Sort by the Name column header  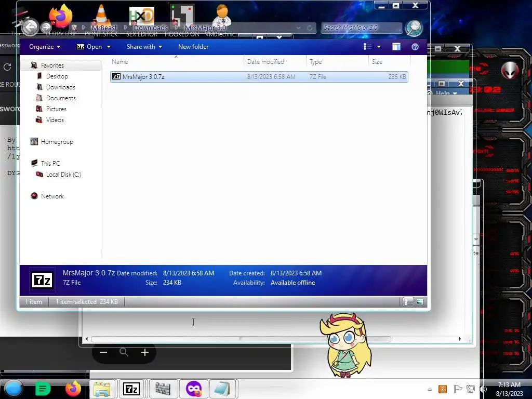176,62
